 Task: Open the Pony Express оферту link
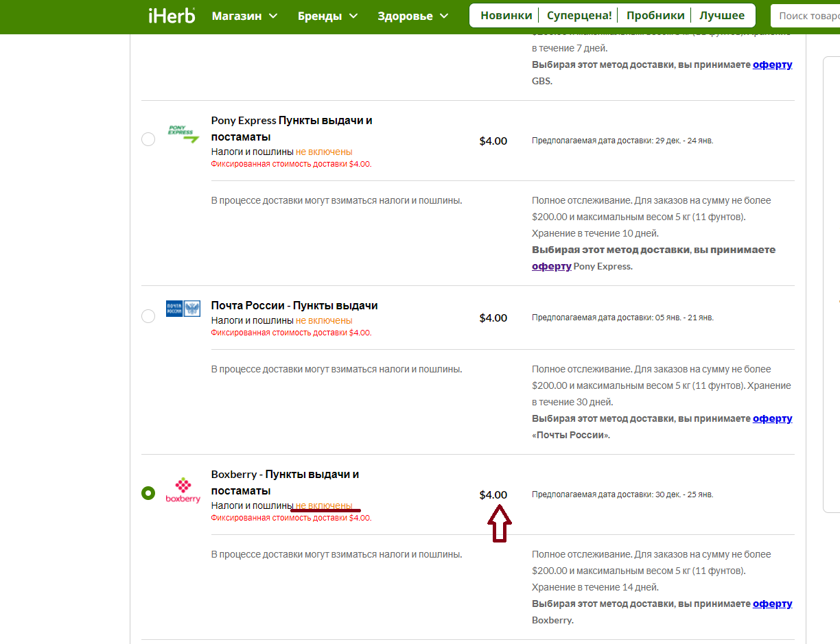[552, 266]
